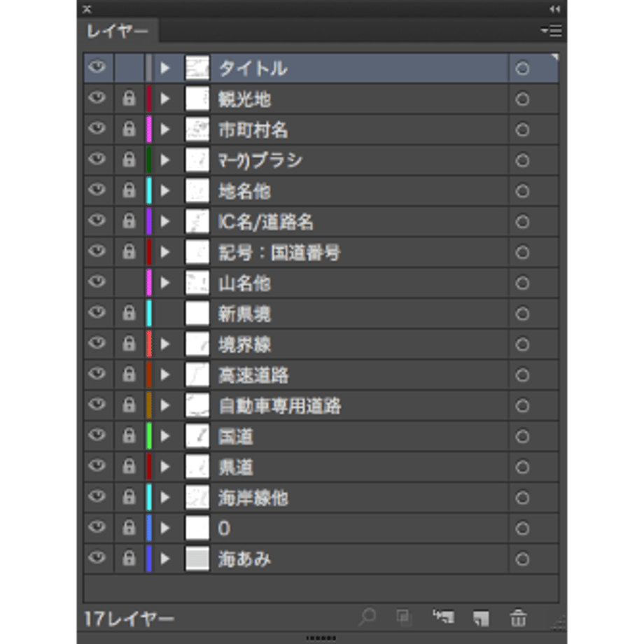The height and width of the screenshot is (644, 644).
Task: Target the 記号：国道番号 layer circle
Action: coord(522,252)
